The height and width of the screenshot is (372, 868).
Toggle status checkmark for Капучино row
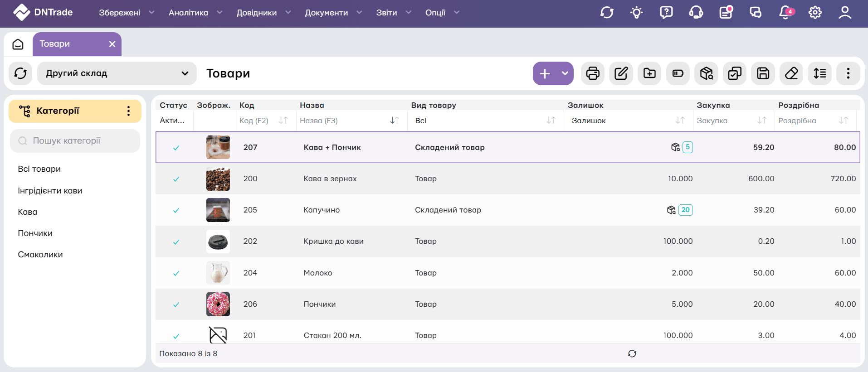point(176,210)
